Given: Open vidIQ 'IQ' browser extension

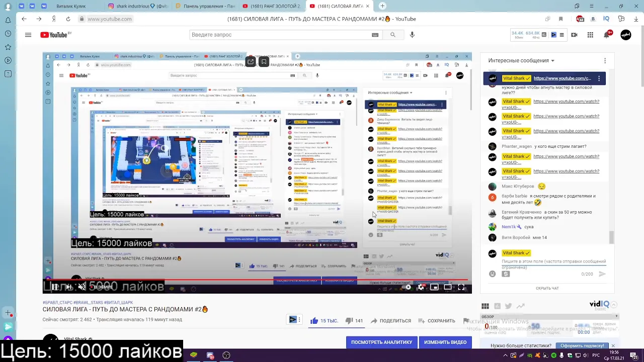Looking at the screenshot, I should (x=606, y=19).
